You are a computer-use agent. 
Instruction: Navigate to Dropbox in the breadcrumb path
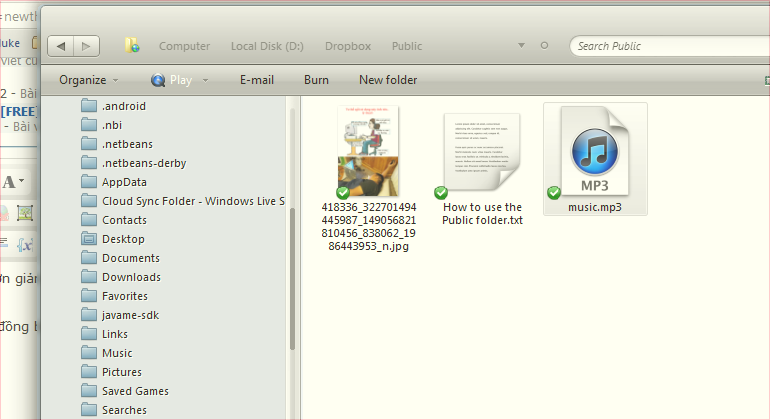click(x=348, y=46)
